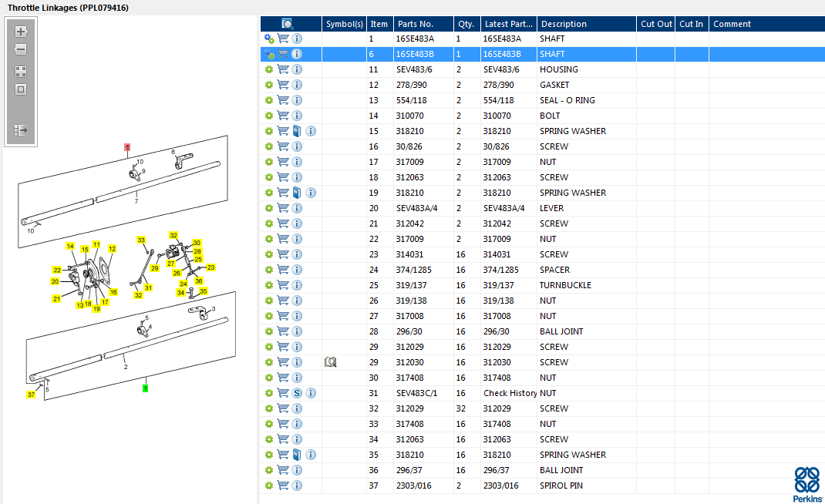The height and width of the screenshot is (504, 825).
Task: Click the Description column header
Action: point(563,24)
